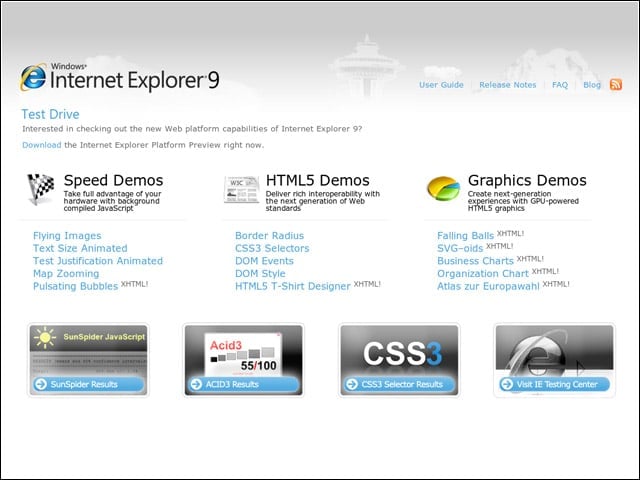
Task: Click the Graphics Demos heading
Action: coord(527,180)
